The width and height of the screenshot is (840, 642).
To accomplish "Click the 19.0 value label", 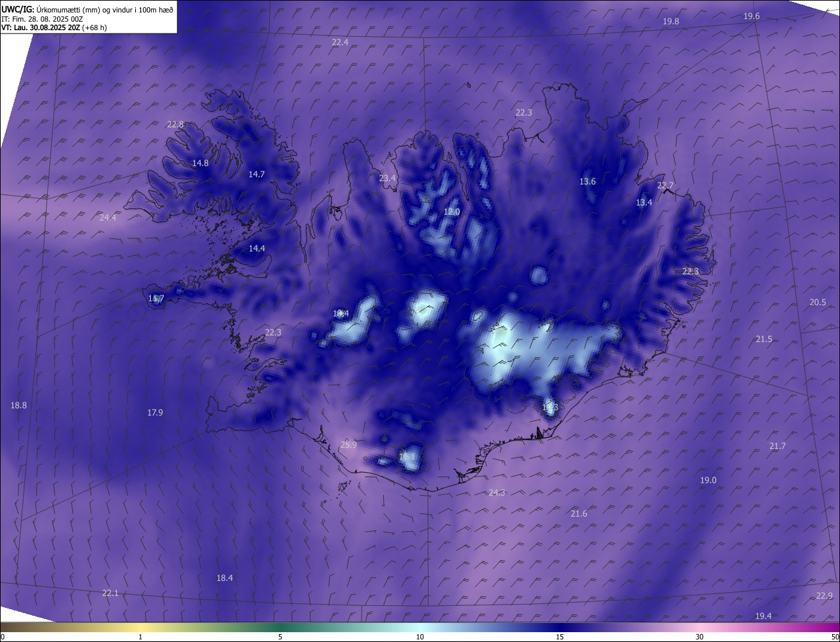I will (x=708, y=480).
